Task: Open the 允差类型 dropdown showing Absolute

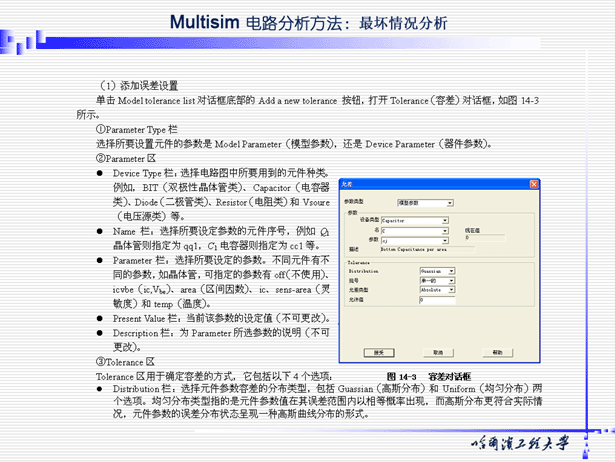Action: 437,290
